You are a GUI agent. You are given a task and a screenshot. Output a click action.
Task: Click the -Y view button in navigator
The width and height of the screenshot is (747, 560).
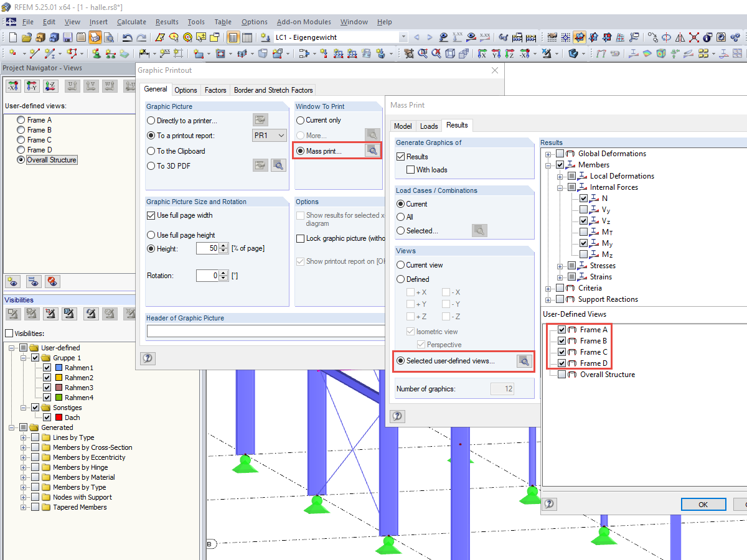(x=32, y=86)
